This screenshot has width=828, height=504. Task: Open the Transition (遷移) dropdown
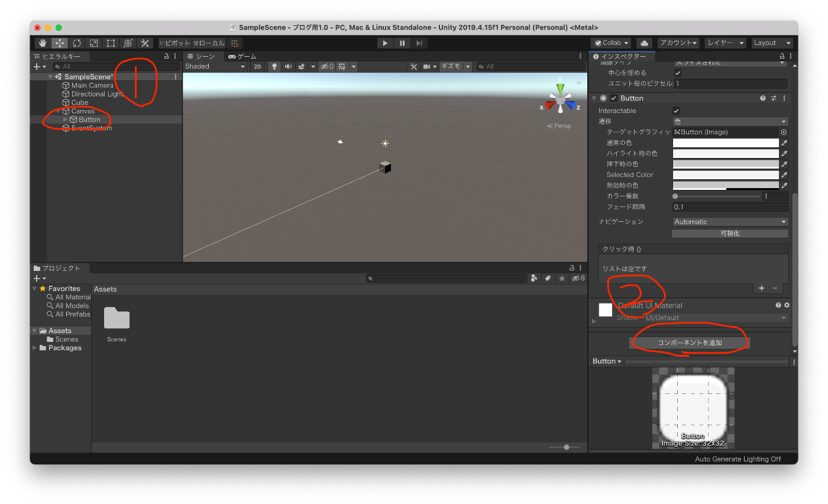(730, 121)
